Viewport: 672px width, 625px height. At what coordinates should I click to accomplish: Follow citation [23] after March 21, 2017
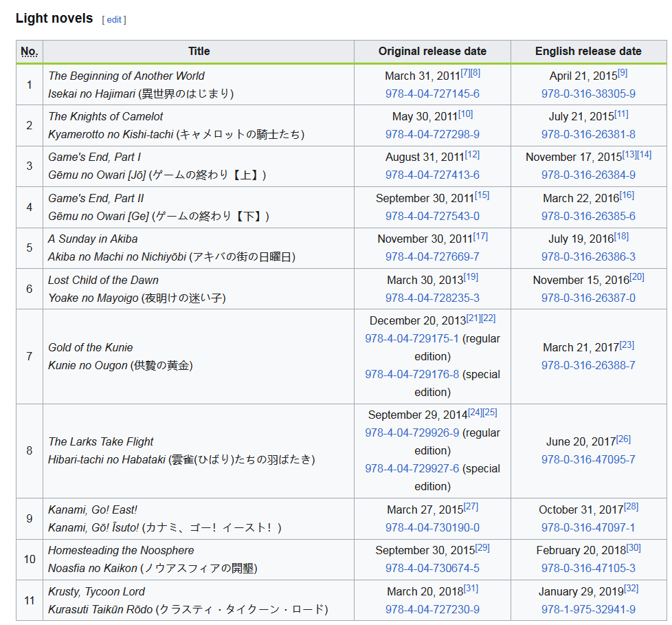click(x=627, y=344)
